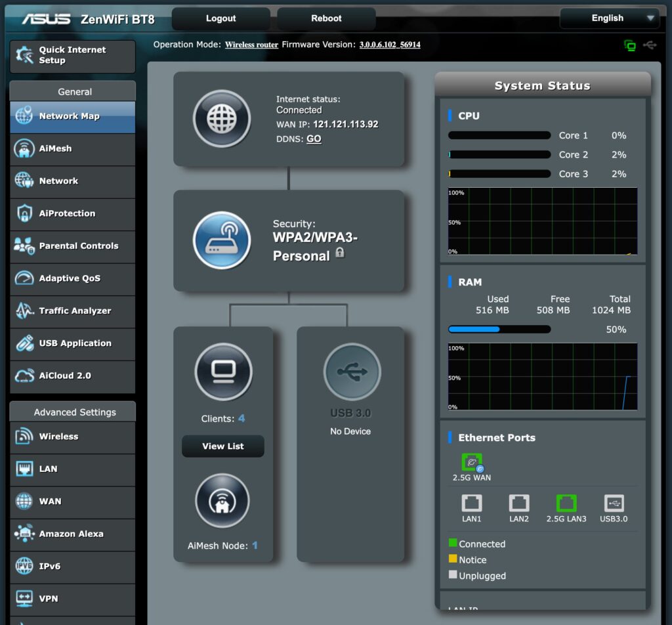Click the WPA2/WPA3-Personal security text
This screenshot has width=672, height=625.
[315, 246]
